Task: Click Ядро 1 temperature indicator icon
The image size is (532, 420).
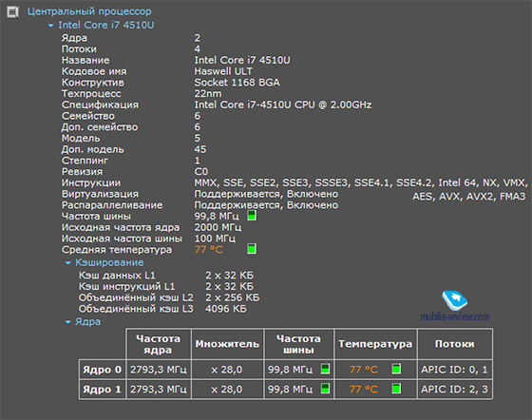Action: [x=396, y=389]
